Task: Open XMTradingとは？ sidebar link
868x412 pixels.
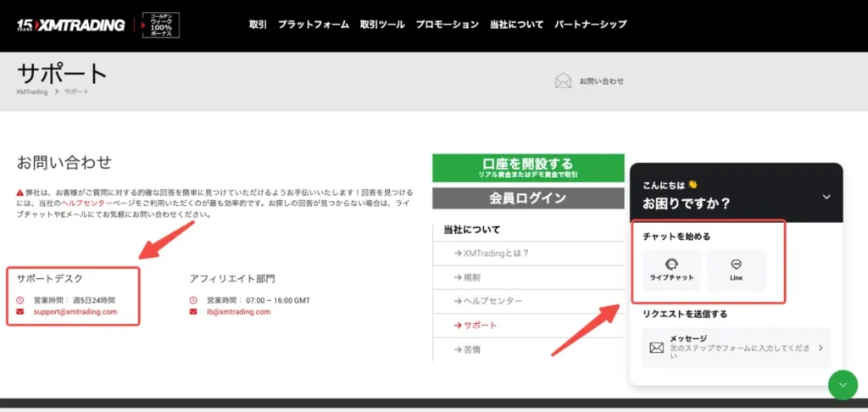Action: click(492, 253)
